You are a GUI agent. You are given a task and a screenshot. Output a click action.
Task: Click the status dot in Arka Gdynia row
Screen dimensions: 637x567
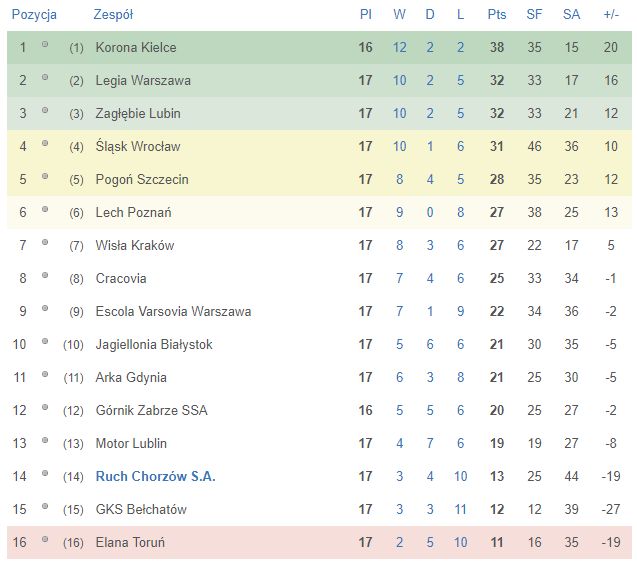coord(45,374)
